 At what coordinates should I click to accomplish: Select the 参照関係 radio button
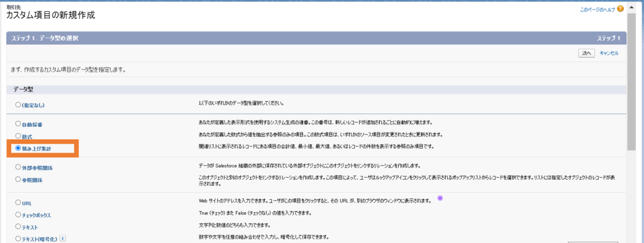click(18, 179)
